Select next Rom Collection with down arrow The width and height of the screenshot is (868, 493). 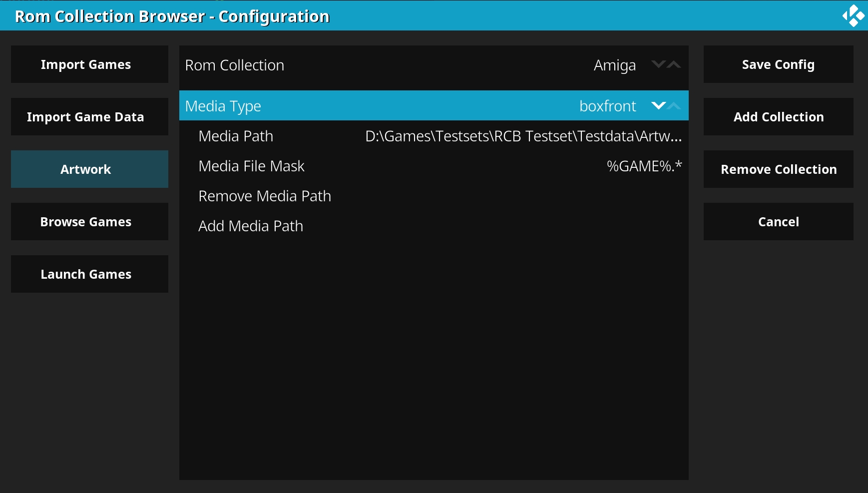pyautogui.click(x=659, y=64)
